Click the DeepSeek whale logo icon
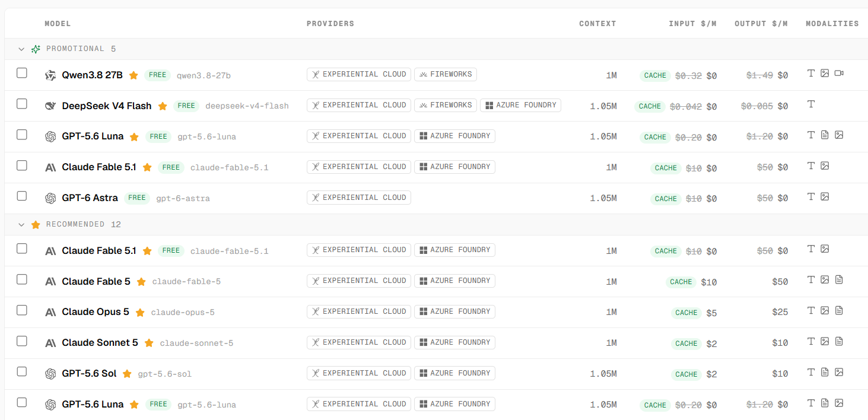 point(50,106)
